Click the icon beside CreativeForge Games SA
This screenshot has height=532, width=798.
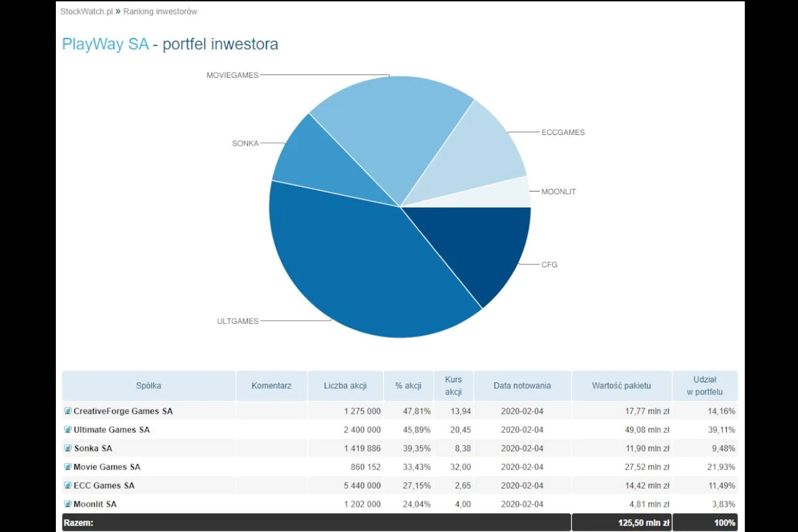pos(68,411)
